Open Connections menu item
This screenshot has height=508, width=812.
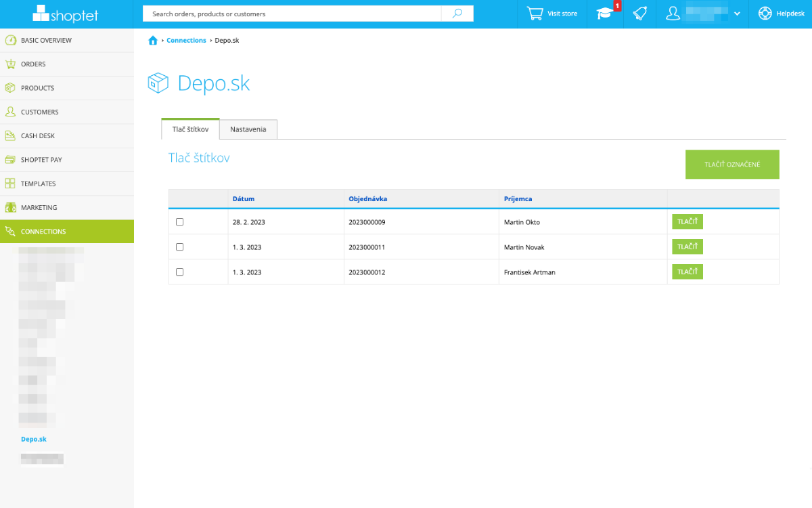[67, 232]
